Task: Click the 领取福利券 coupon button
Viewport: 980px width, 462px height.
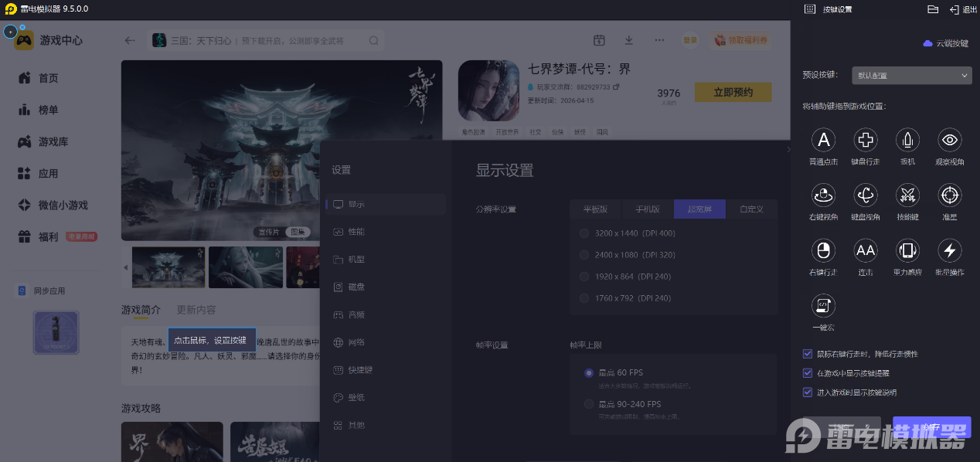Action: coord(742,40)
